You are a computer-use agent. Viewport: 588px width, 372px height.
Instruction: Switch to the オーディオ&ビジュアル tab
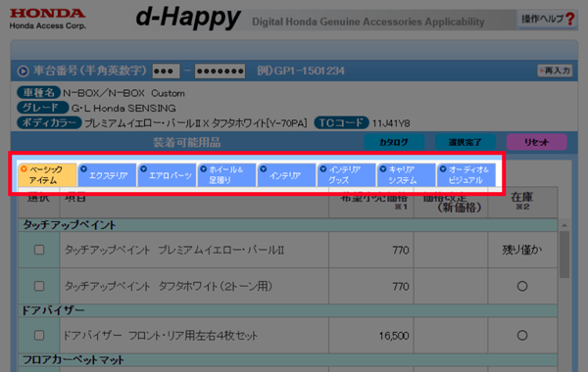(466, 174)
